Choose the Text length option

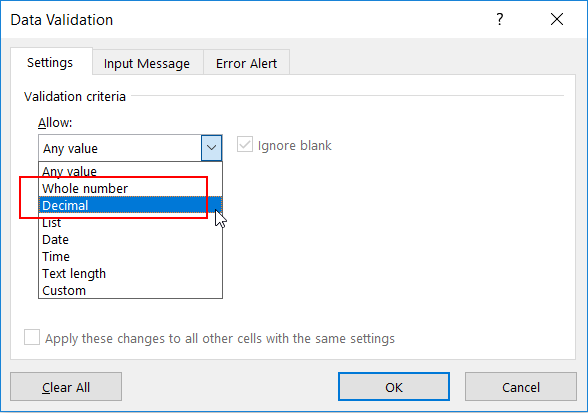130,273
